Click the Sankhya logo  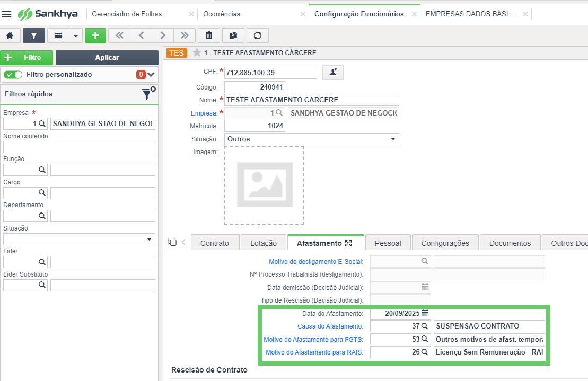tap(48, 14)
